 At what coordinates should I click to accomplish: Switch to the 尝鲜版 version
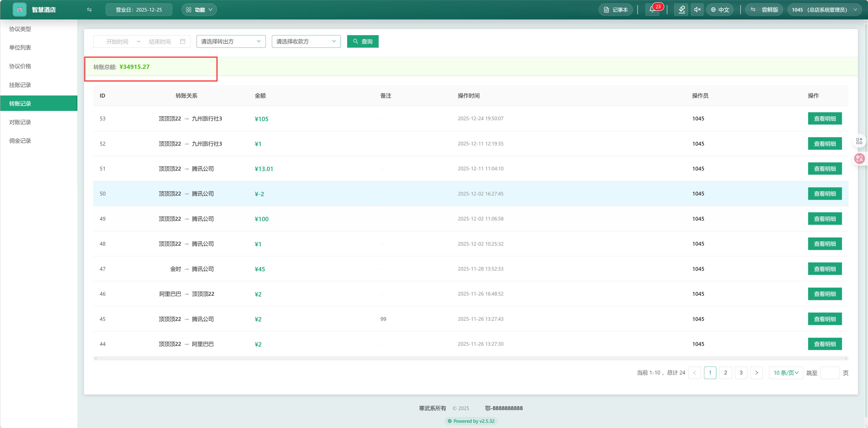pyautogui.click(x=764, y=10)
